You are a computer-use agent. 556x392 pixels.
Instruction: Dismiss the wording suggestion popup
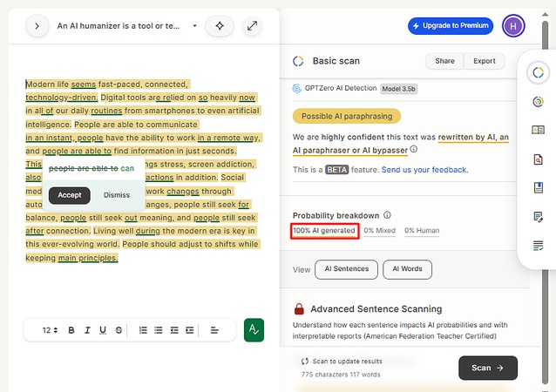[116, 195]
